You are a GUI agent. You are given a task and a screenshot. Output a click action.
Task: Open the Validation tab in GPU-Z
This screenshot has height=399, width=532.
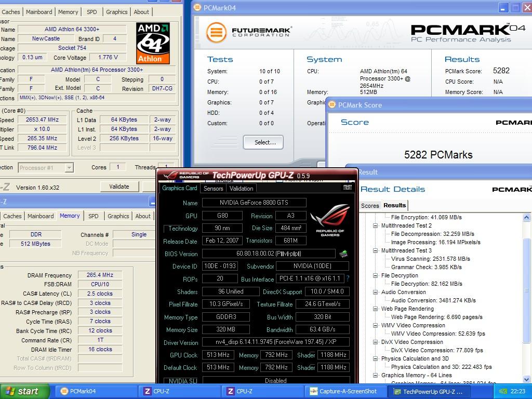pos(241,188)
